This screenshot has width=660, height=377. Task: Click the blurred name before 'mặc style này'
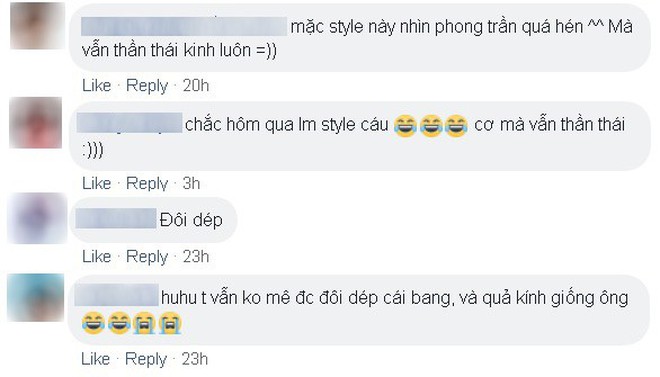[x=184, y=26]
